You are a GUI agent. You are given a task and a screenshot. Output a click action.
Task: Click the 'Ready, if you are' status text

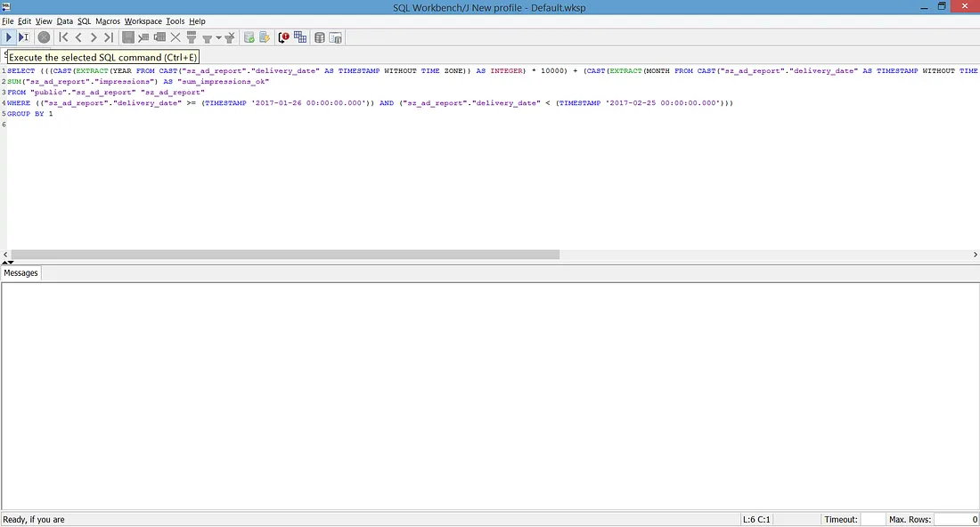click(34, 520)
